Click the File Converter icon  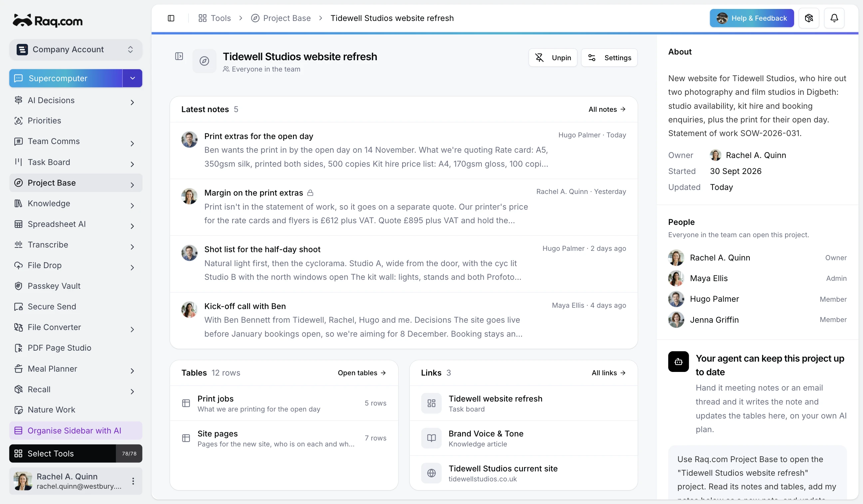(19, 327)
